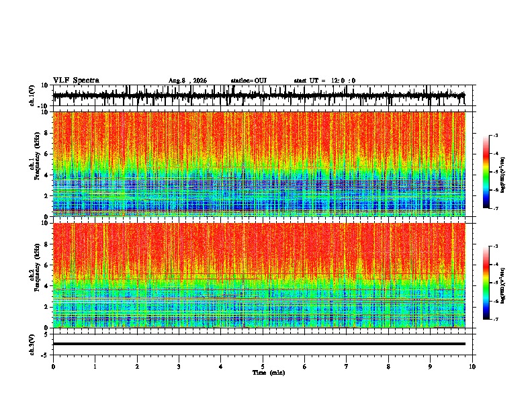Click the 3 tick on time axis
Image resolution: width=532 pixels, height=411 pixels.
tap(179, 367)
